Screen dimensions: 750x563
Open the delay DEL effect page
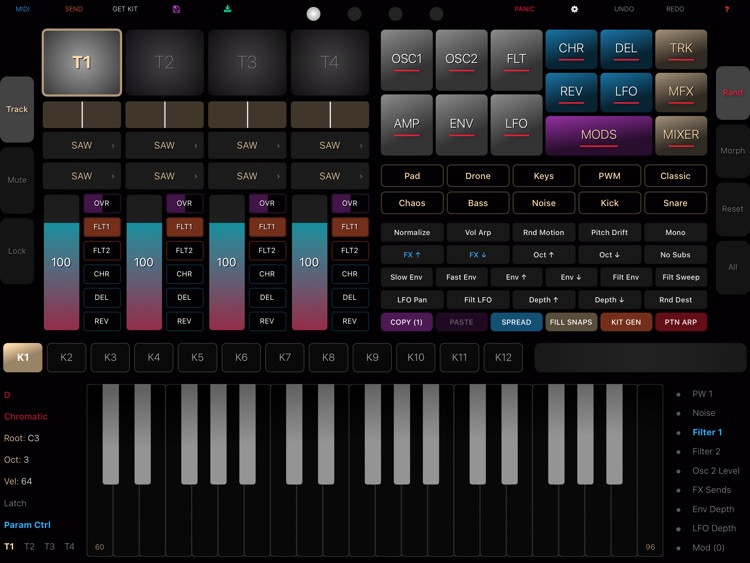pyautogui.click(x=626, y=49)
